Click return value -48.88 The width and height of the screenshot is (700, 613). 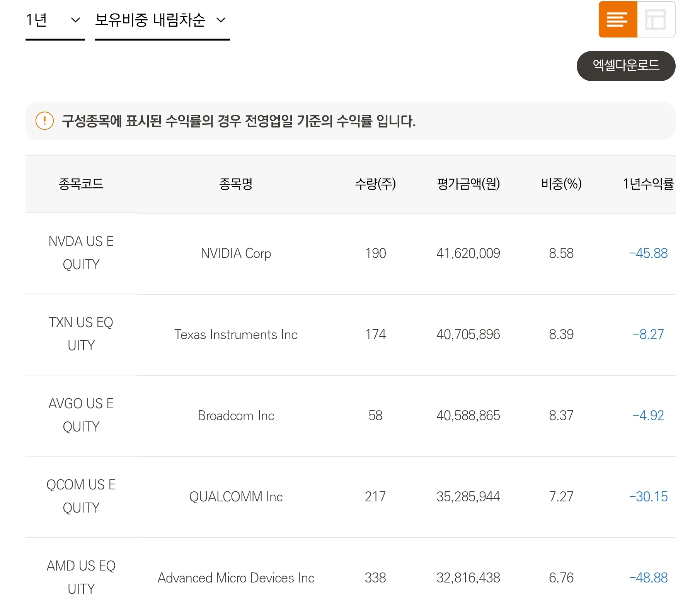(648, 578)
